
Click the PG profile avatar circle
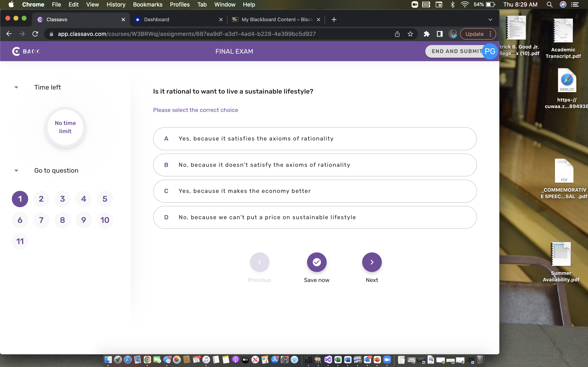point(490,51)
